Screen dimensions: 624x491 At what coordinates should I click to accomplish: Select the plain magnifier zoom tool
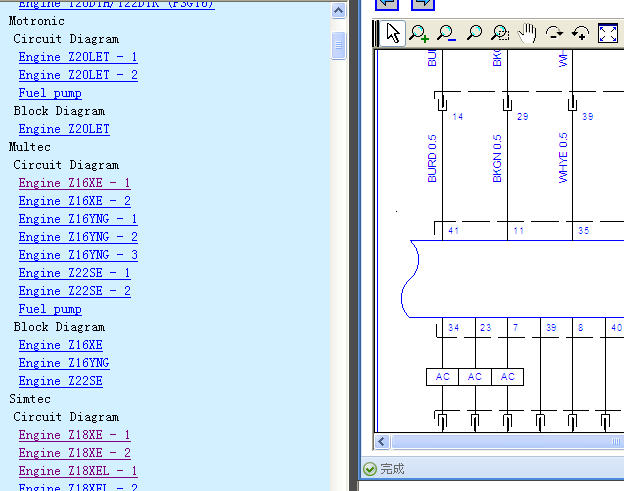coord(474,33)
